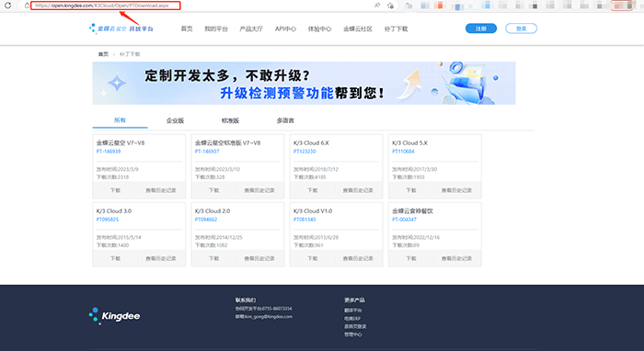The width and height of the screenshot is (644, 351).
Task: Click the K/3 Cloud V1.0 card title
Action: click(x=313, y=210)
